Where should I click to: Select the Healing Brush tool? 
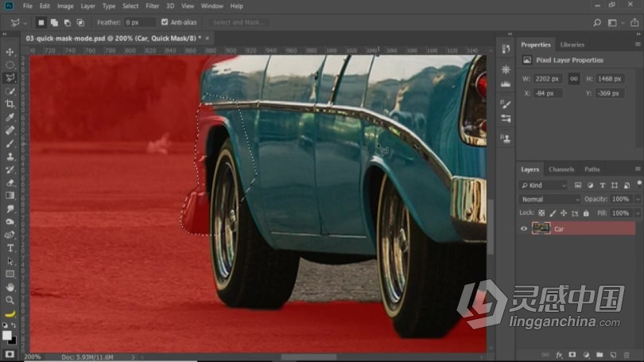click(x=10, y=130)
